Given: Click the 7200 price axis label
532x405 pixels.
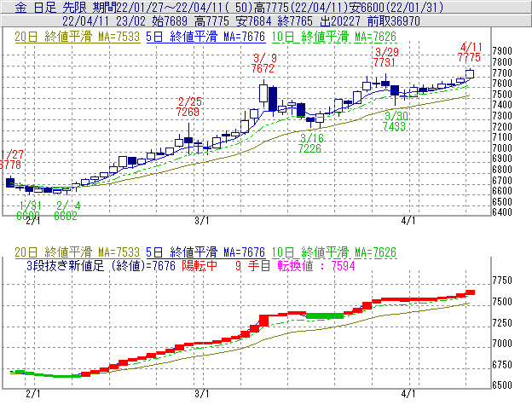Looking at the screenshot, I should coord(502,126).
